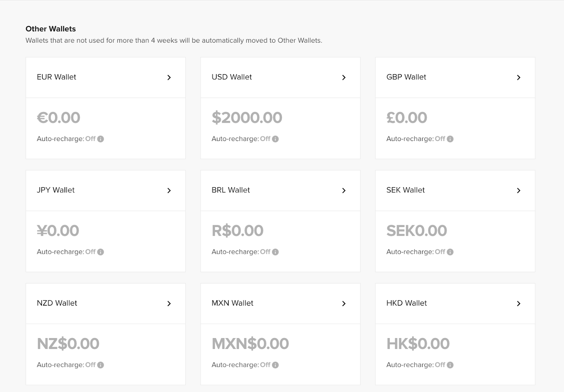Click the info icon next to HKD Auto-recharge
564x392 pixels.
[x=450, y=365]
